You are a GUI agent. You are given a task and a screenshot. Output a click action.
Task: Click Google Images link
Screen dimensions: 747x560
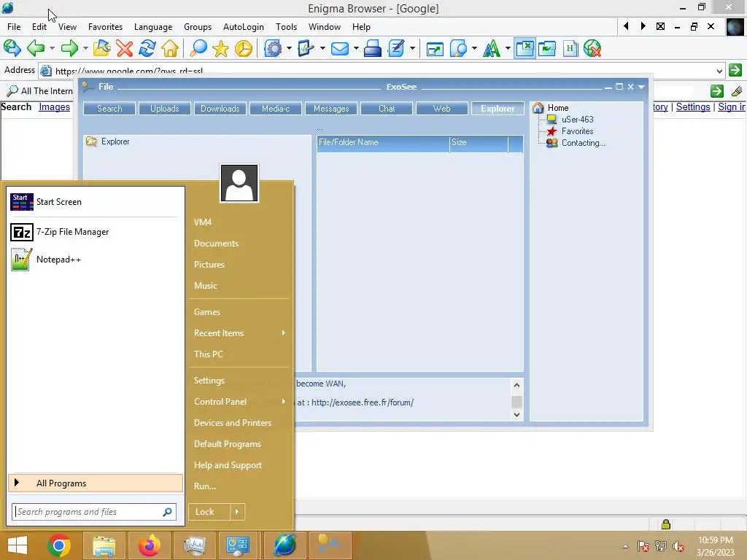[54, 106]
